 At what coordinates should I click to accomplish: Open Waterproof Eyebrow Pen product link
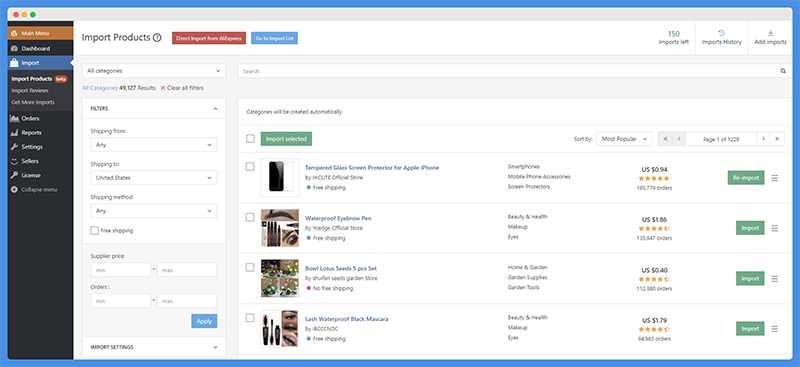coord(338,218)
